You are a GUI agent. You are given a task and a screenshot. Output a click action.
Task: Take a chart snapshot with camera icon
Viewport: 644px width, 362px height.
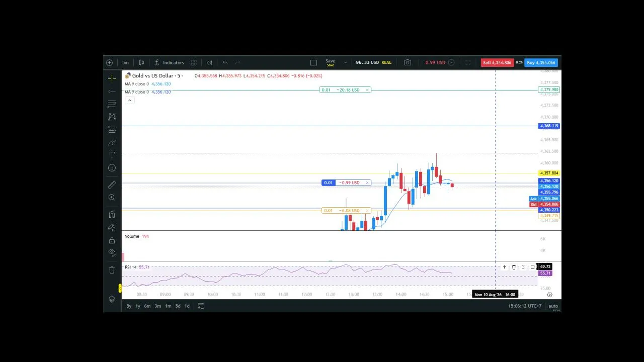408,63
